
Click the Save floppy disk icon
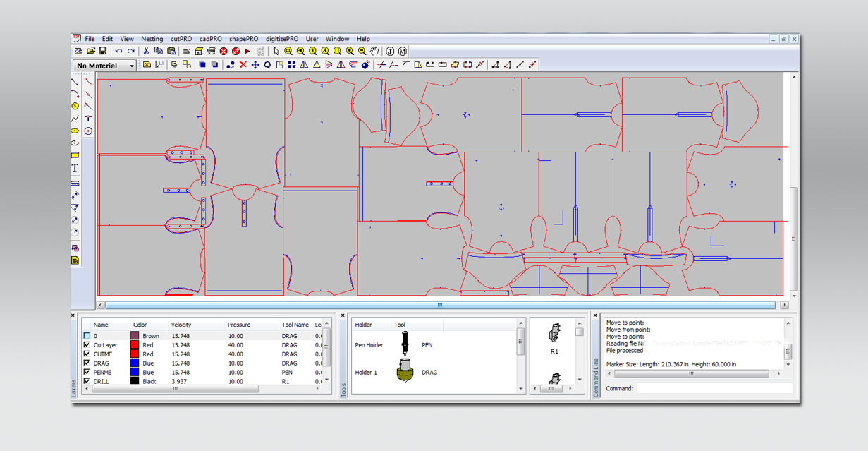[102, 52]
